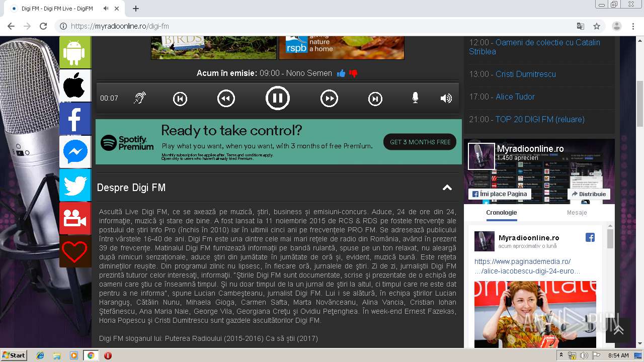The image size is (644, 362).
Task: Mute the tab via speaker icon
Action: [x=106, y=9]
